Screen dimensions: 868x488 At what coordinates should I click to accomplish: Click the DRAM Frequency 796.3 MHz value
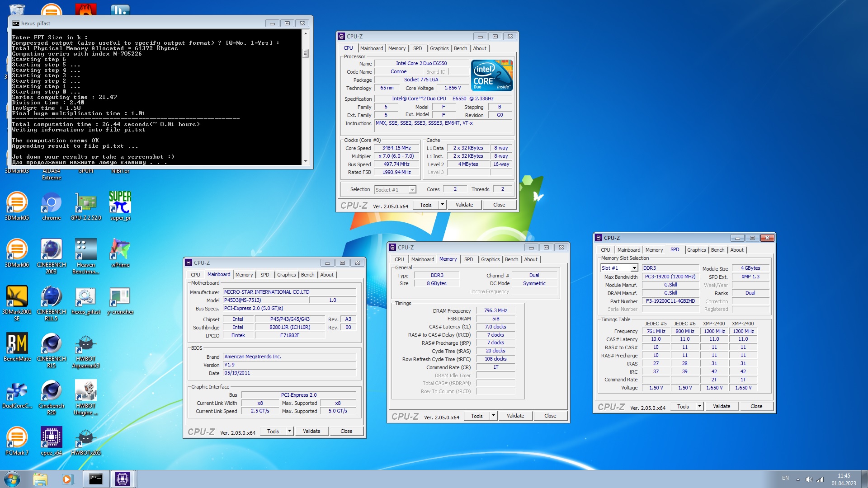pyautogui.click(x=495, y=310)
